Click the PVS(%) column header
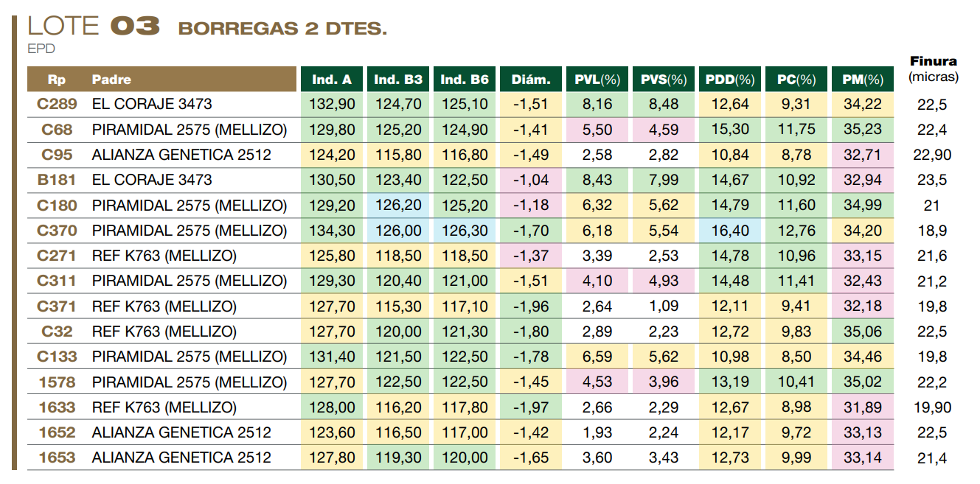This screenshot has height=484, width=980. click(664, 80)
